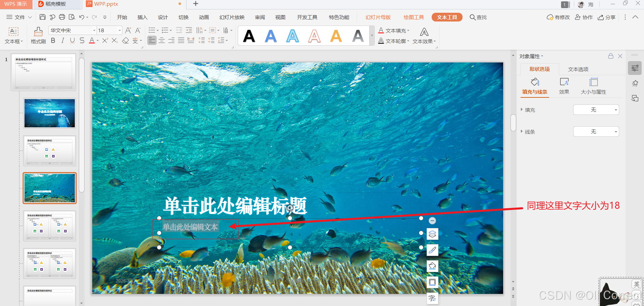Click the 分享 share button
The width and height of the screenshot is (644, 306).
pyautogui.click(x=606, y=17)
